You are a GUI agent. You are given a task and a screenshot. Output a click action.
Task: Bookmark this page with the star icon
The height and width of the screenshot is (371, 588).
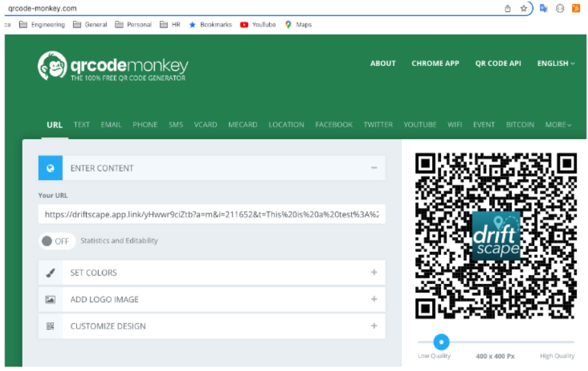[523, 8]
